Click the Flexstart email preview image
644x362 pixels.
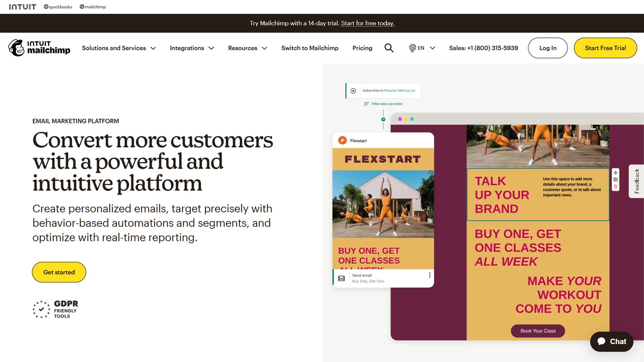pyautogui.click(x=383, y=204)
